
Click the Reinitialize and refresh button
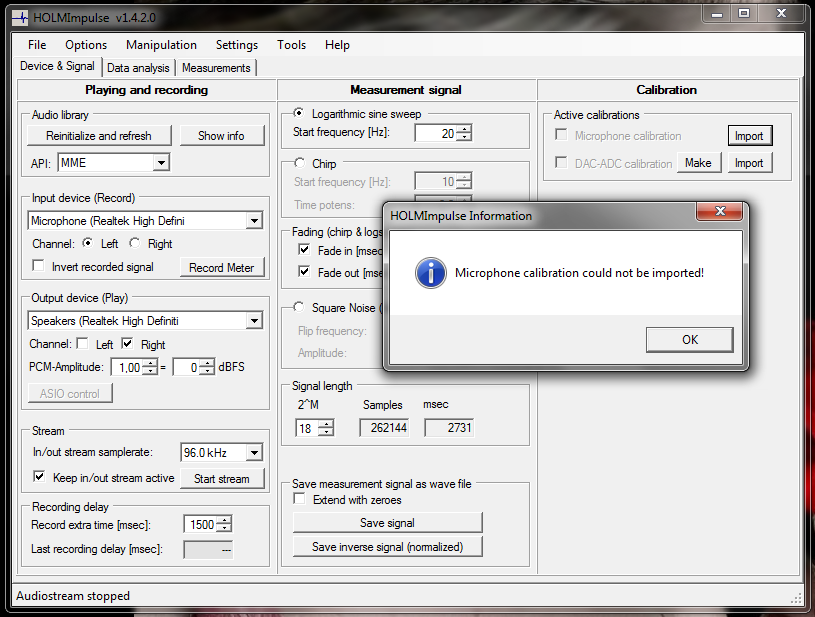point(99,136)
